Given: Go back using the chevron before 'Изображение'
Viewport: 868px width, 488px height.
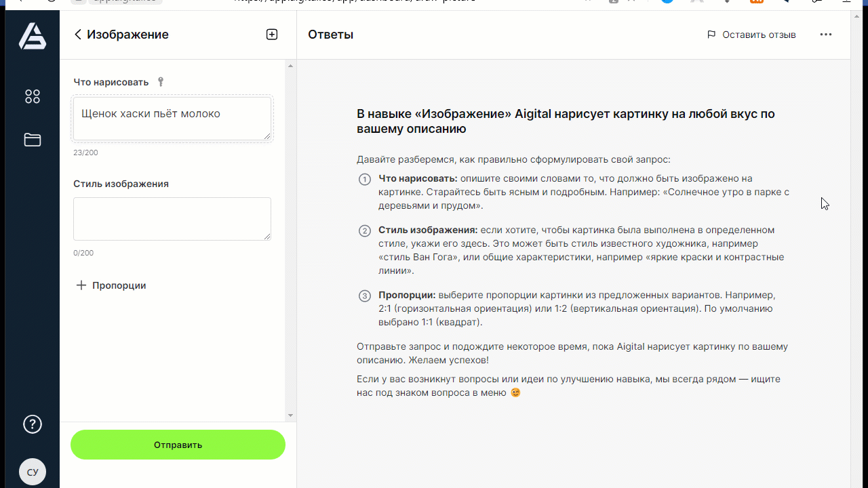Looking at the screenshot, I should pos(77,34).
